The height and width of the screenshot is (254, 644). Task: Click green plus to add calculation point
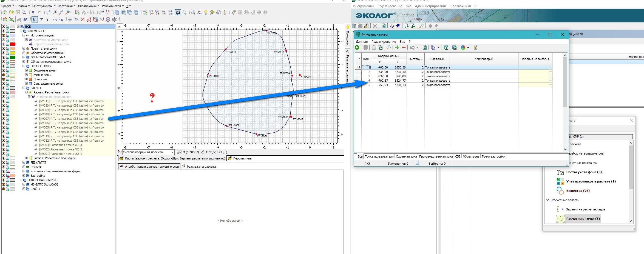coord(397,48)
